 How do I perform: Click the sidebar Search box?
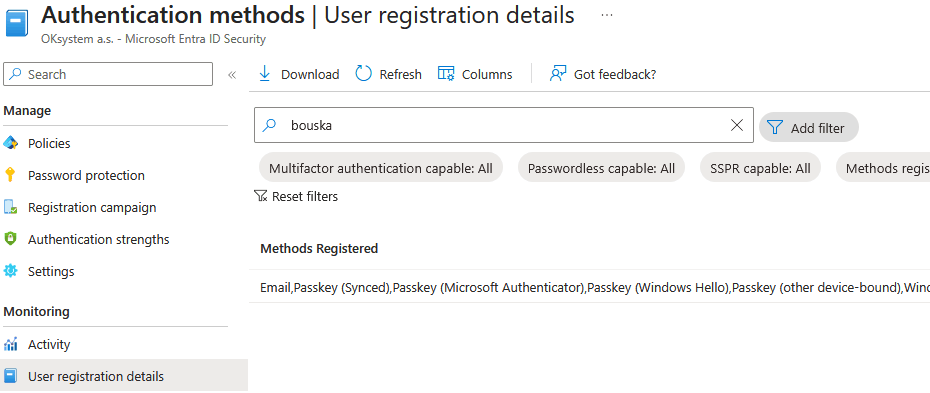pos(108,74)
